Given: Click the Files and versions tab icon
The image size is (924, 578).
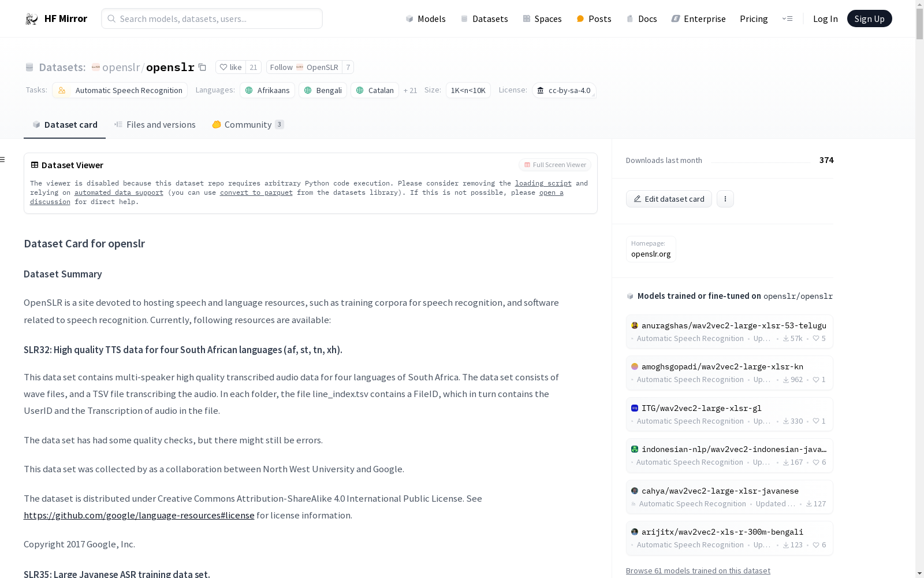Looking at the screenshot, I should pos(118,125).
